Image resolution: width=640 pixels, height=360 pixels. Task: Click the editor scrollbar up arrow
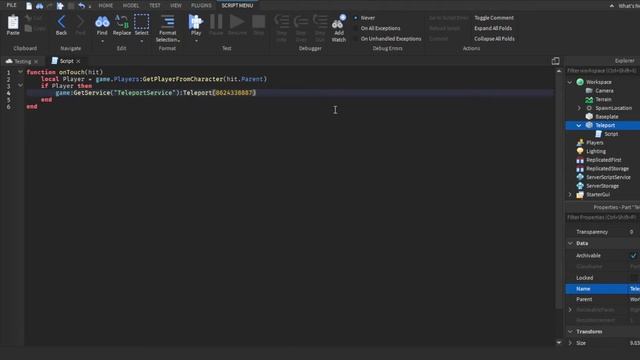559,71
